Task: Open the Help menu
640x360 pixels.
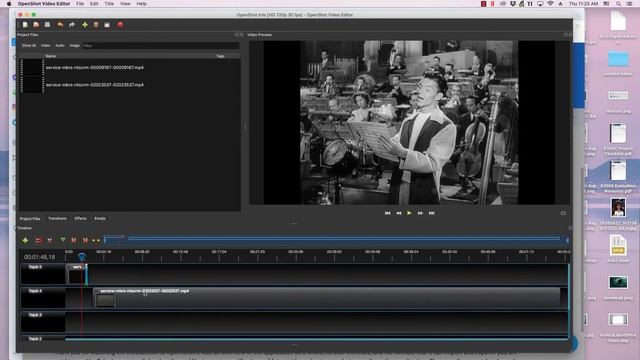Action: pyautogui.click(x=142, y=4)
